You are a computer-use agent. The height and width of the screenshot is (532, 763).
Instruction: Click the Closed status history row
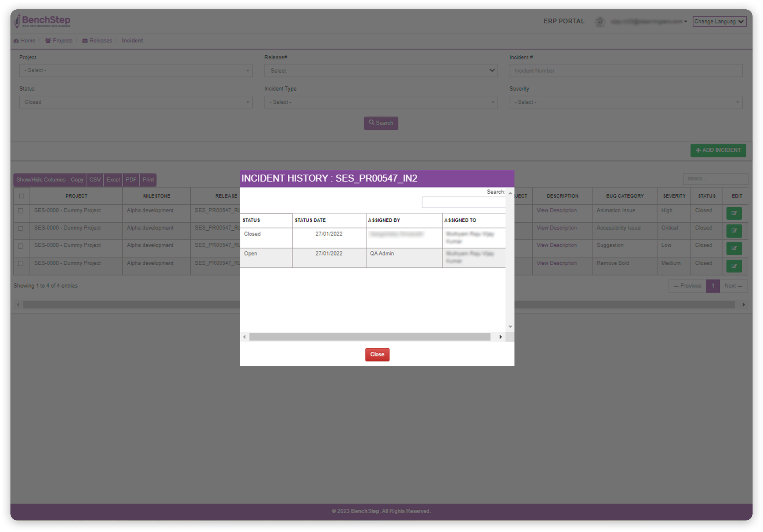click(373, 238)
